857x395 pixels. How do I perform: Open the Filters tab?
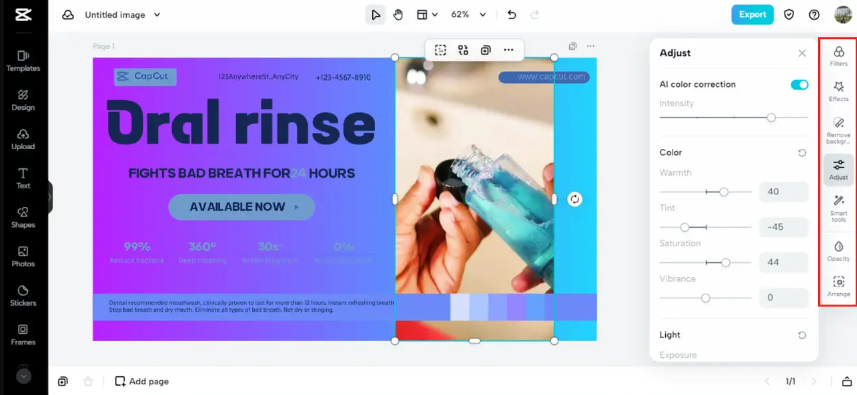click(838, 56)
